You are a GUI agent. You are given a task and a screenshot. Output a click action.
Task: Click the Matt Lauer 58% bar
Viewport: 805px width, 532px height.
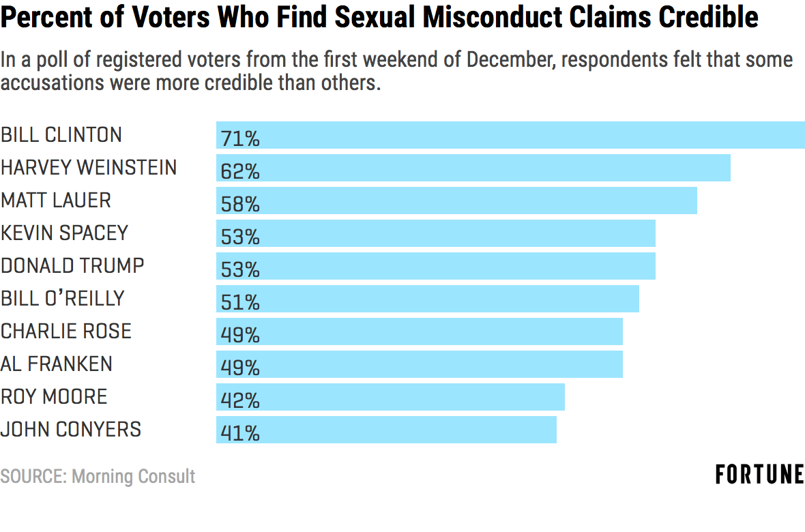point(456,201)
